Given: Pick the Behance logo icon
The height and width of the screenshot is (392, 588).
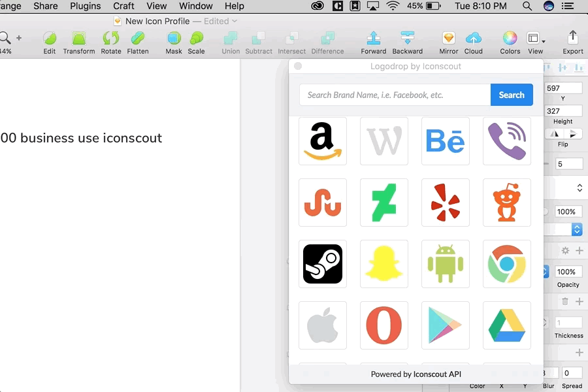Looking at the screenshot, I should [445, 141].
